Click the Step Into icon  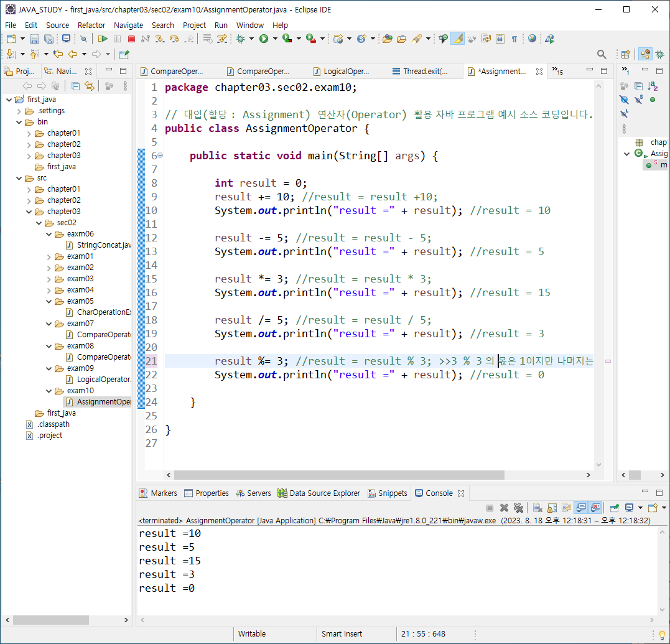click(160, 39)
